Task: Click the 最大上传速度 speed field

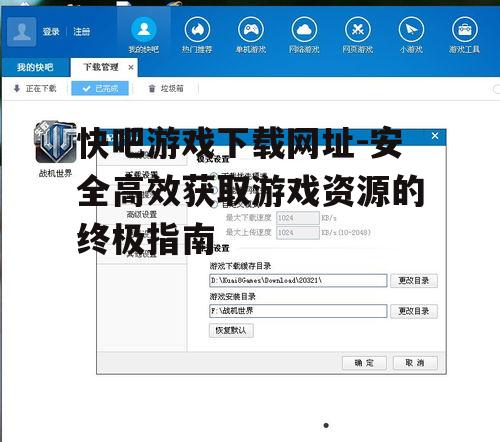Action: 298,232
